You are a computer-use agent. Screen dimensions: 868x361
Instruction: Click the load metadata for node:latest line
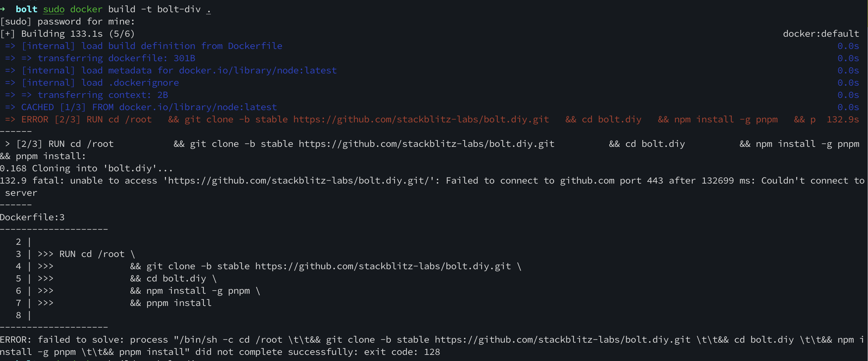tap(179, 70)
